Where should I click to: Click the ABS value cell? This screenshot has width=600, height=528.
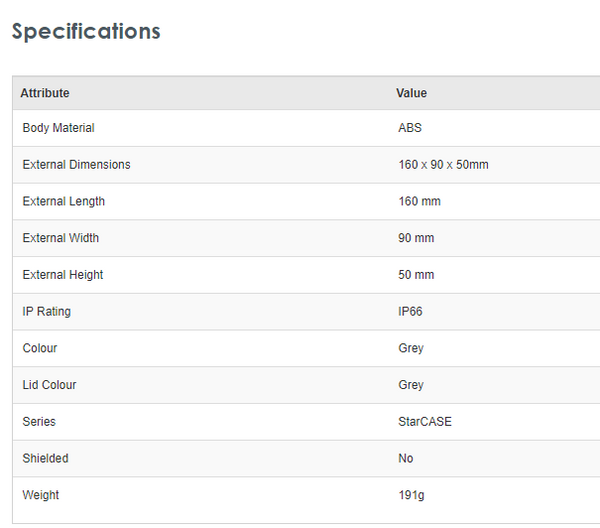pos(410,128)
